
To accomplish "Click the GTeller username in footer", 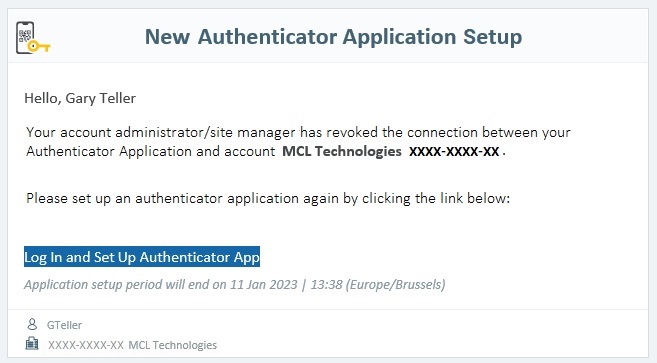I will click(x=65, y=325).
